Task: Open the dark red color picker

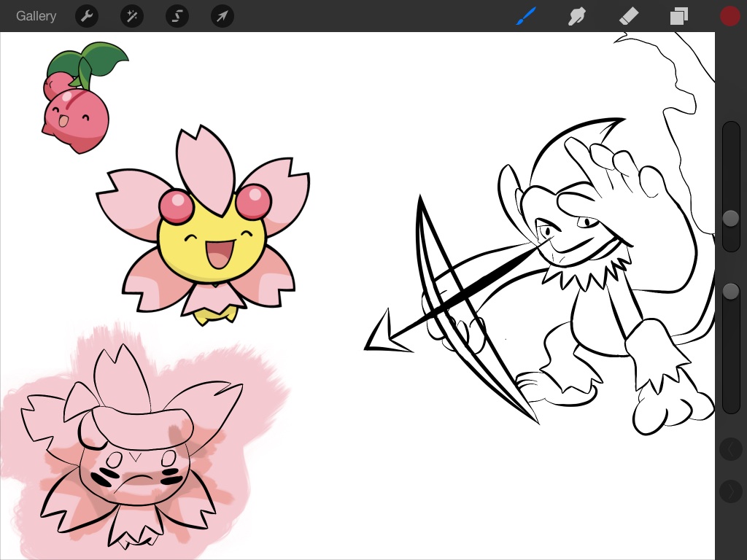Action: coord(730,16)
